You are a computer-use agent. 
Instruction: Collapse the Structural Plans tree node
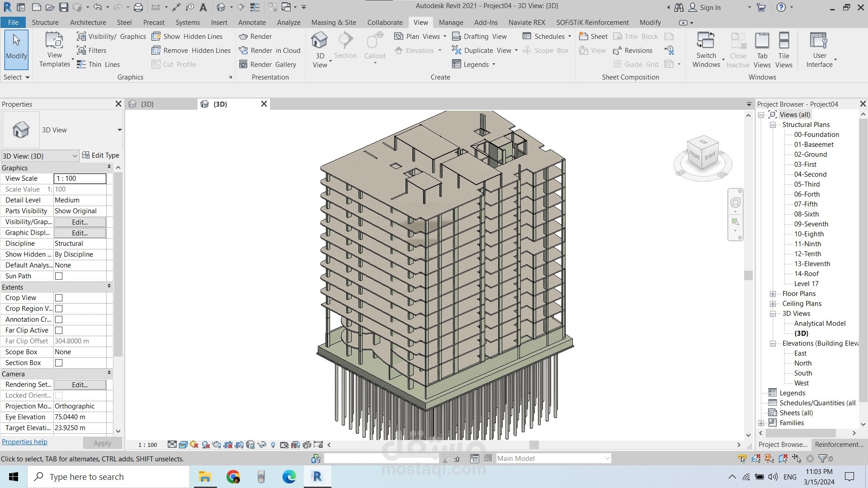773,125
